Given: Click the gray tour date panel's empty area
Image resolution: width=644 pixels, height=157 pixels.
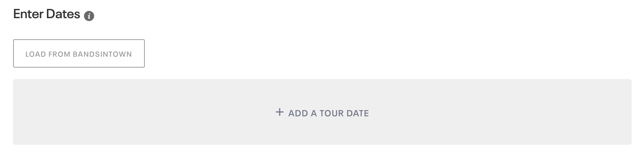Looking at the screenshot, I should [x=491, y=112].
